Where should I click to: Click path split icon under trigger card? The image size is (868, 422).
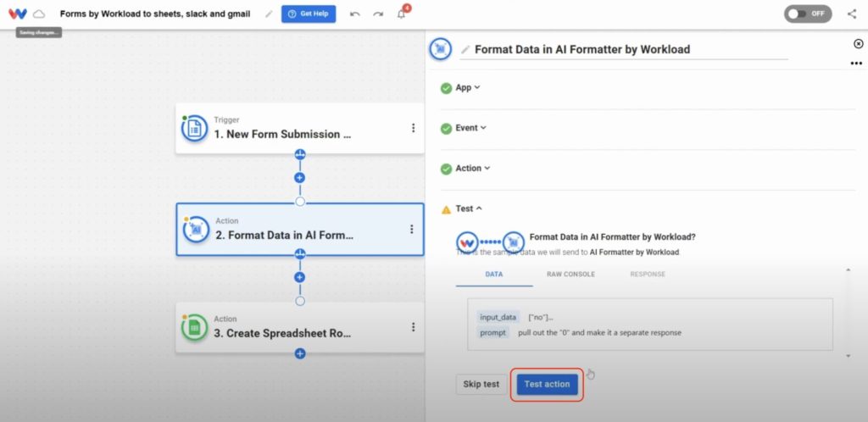pos(300,154)
